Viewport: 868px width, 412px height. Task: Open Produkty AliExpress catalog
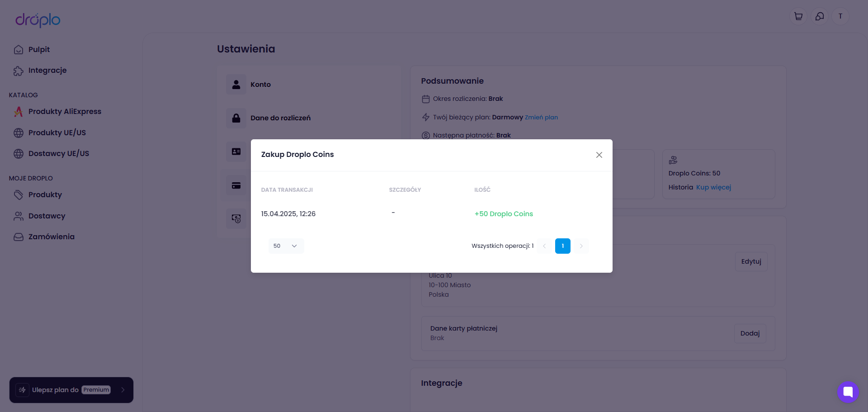pyautogui.click(x=65, y=112)
